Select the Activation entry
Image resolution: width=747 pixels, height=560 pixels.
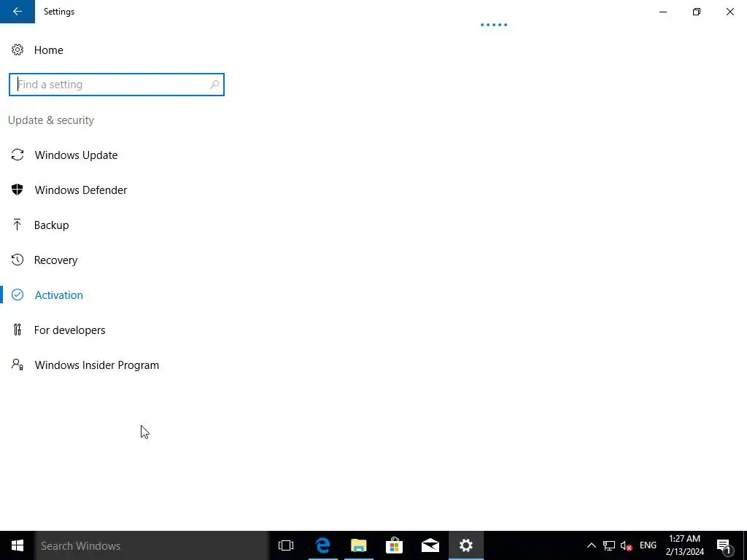(59, 295)
